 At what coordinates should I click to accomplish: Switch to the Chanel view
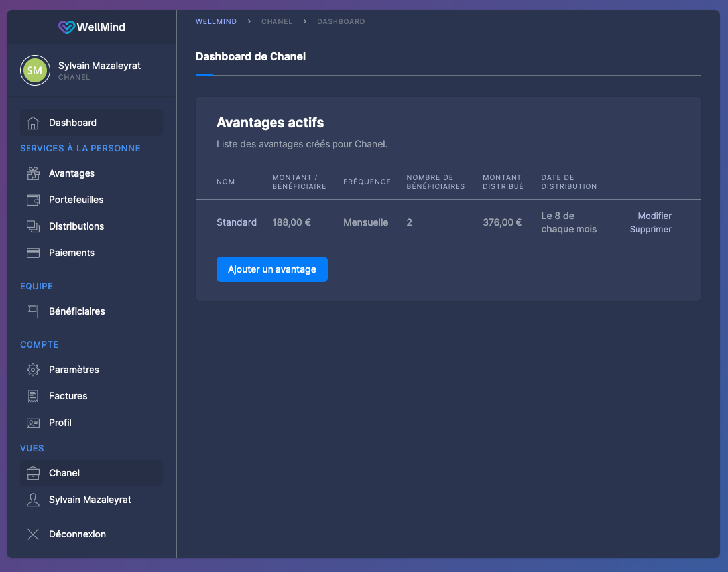pyautogui.click(x=64, y=473)
